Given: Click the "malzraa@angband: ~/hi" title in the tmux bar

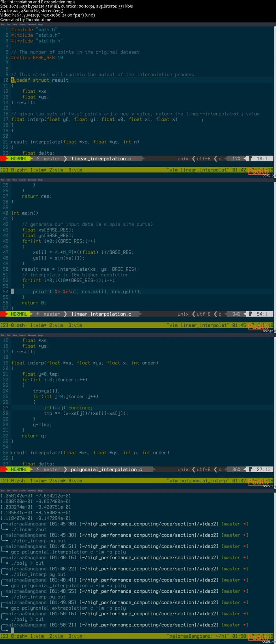Looking at the screenshot, I should pos(198,636).
